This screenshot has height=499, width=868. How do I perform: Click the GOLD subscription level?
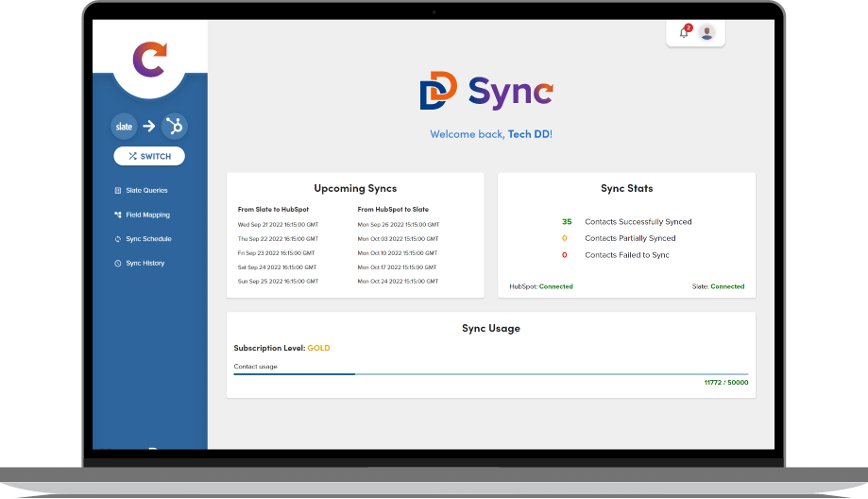[318, 348]
